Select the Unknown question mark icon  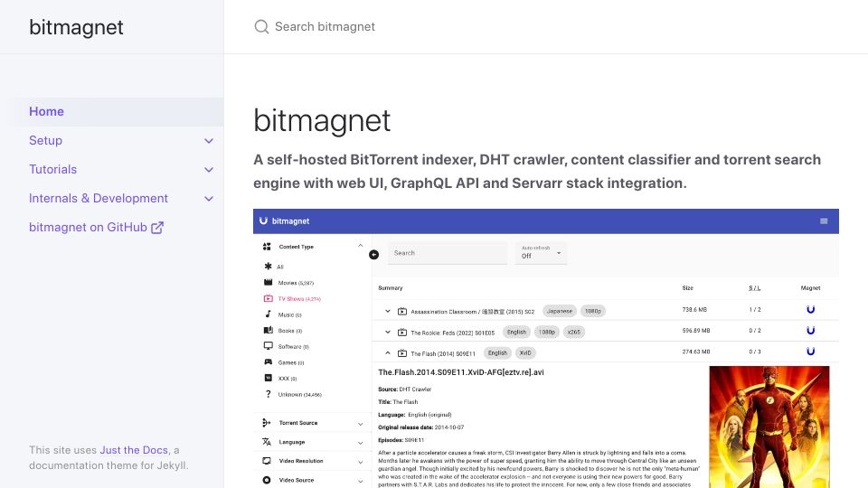tap(268, 394)
